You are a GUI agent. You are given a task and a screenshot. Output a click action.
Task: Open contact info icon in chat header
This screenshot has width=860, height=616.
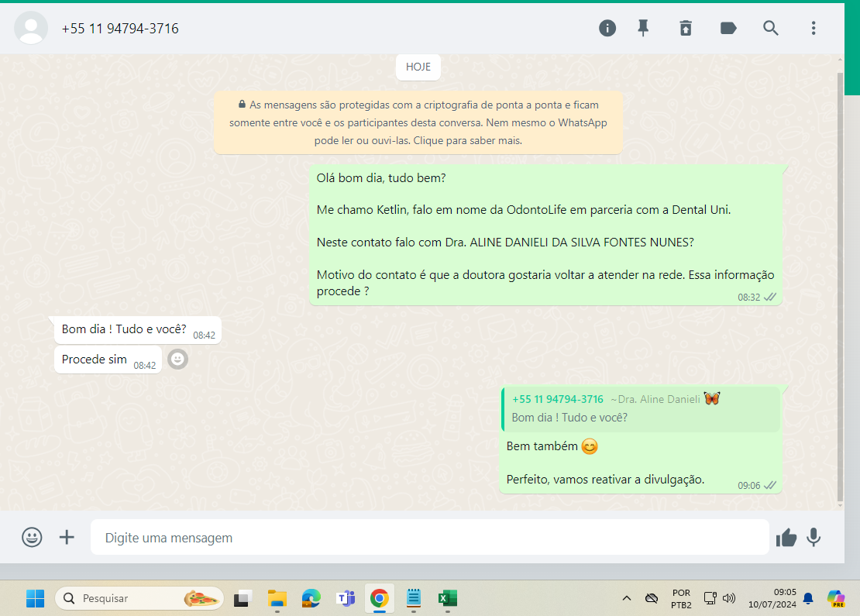pyautogui.click(x=607, y=28)
